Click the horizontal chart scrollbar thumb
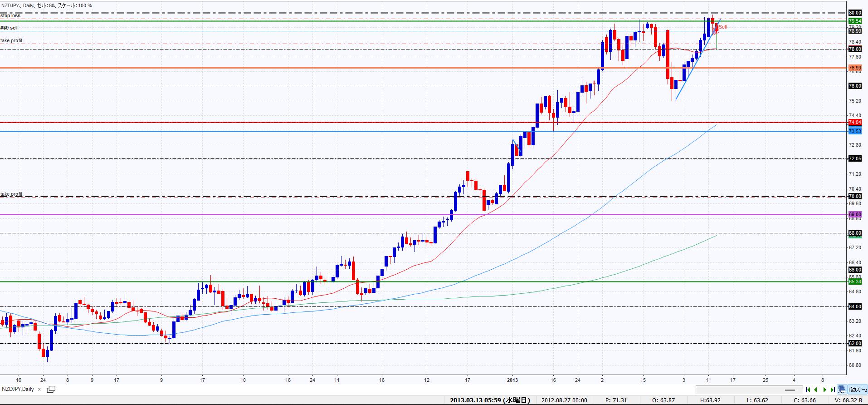Viewport: 868px width, 405px height. coord(790,390)
